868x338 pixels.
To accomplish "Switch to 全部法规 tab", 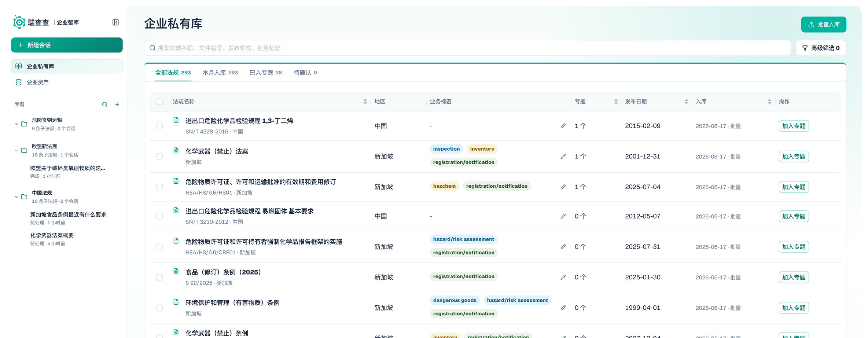I will point(173,73).
